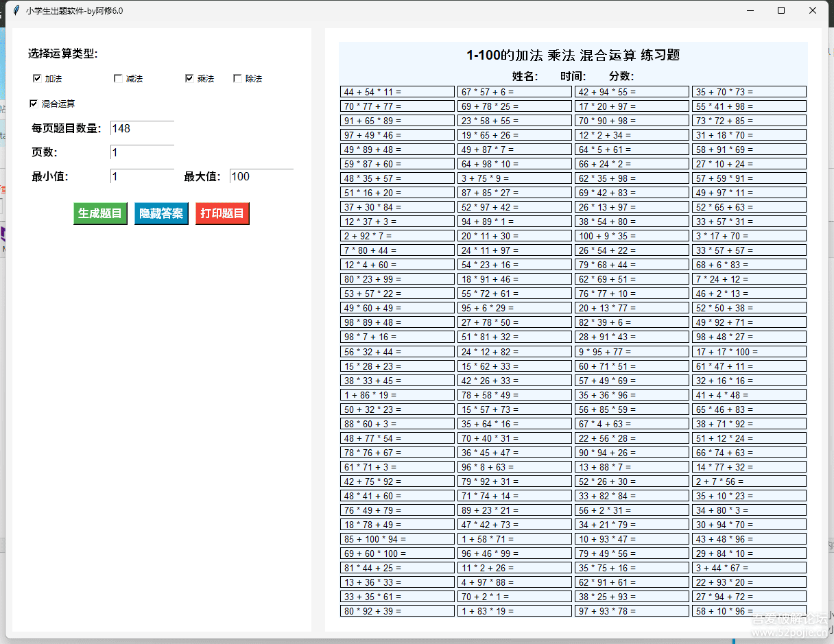The width and height of the screenshot is (834, 644).
Task: Check the 除法 operation checkbox
Action: [x=237, y=77]
